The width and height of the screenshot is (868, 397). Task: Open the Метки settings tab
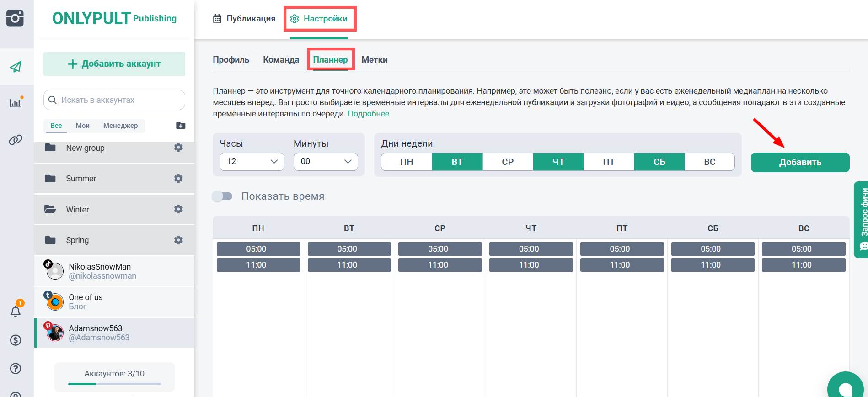point(374,60)
